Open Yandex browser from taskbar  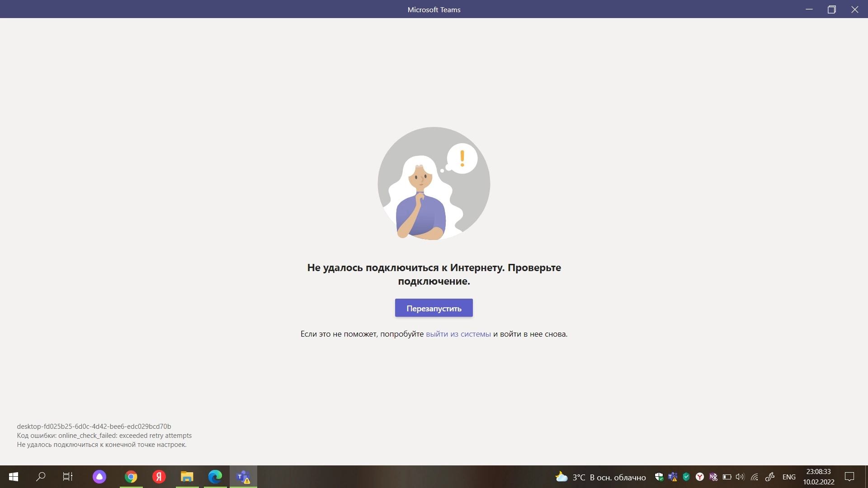tap(159, 477)
